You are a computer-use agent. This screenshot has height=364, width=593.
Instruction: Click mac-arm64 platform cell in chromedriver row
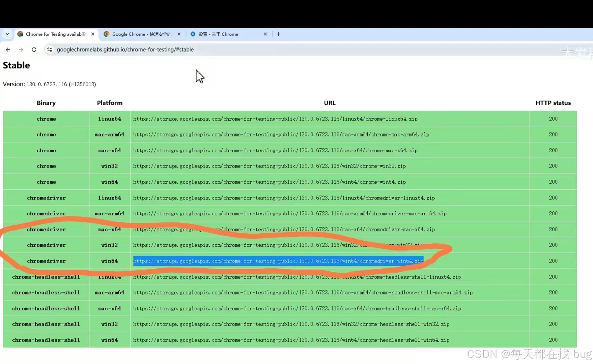click(110, 213)
